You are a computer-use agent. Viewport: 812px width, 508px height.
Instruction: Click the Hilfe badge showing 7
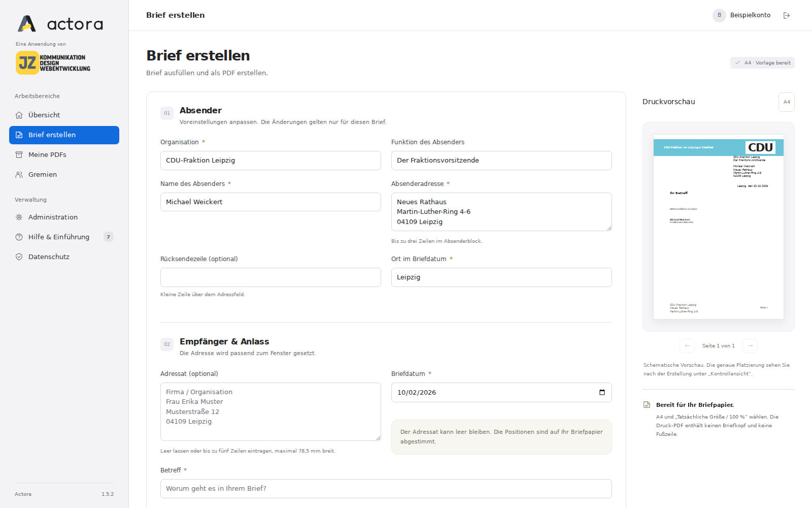tap(108, 237)
